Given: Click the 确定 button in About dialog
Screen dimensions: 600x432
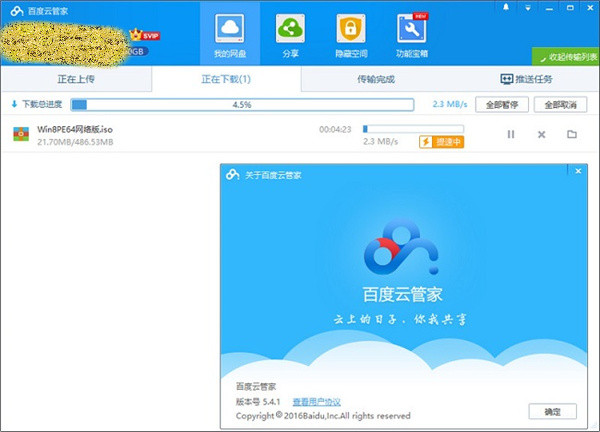Looking at the screenshot, I should (x=553, y=412).
